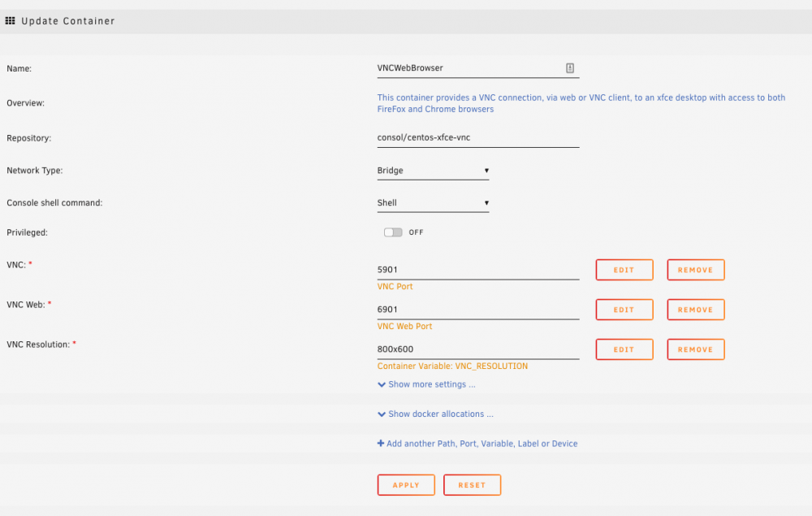Image resolution: width=812 pixels, height=516 pixels.
Task: Click 'Container Variable: VNC_RESOLUTION' text
Action: pyautogui.click(x=452, y=366)
